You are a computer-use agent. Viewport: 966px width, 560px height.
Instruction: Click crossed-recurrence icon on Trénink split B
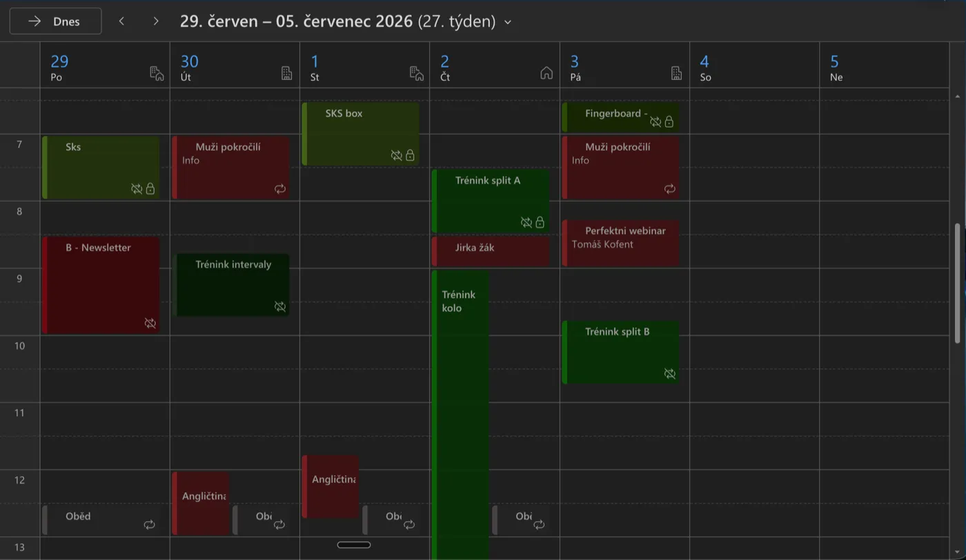coord(669,374)
